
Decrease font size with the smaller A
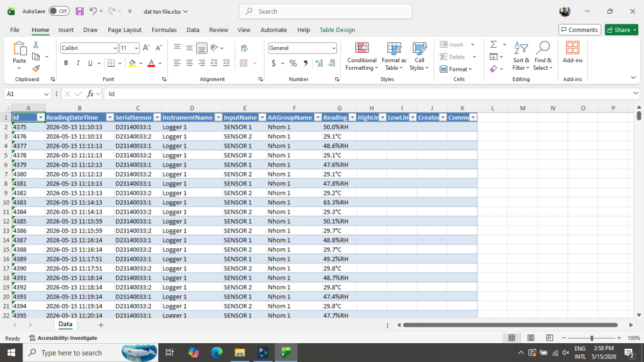(x=159, y=48)
